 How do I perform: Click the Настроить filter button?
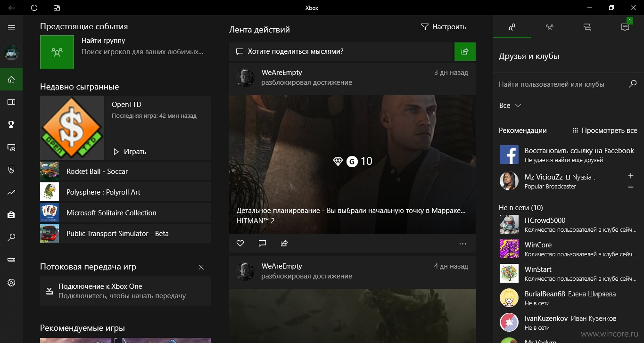[443, 27]
